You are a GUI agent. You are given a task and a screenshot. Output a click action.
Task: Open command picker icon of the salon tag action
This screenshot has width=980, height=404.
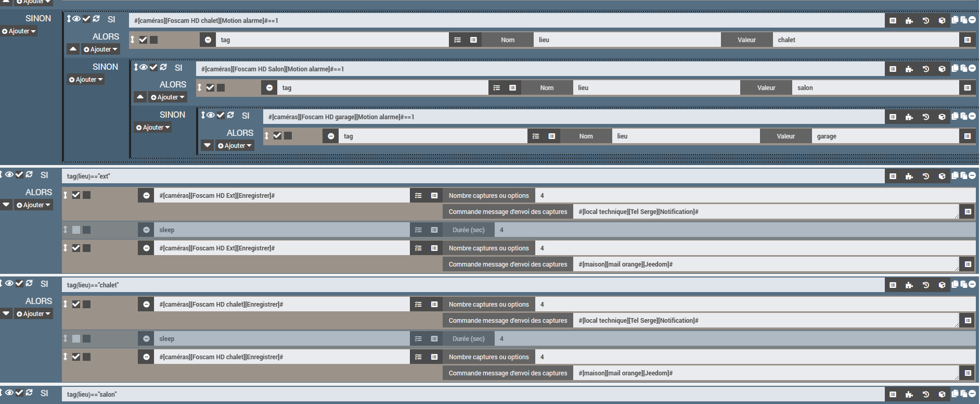tap(513, 88)
